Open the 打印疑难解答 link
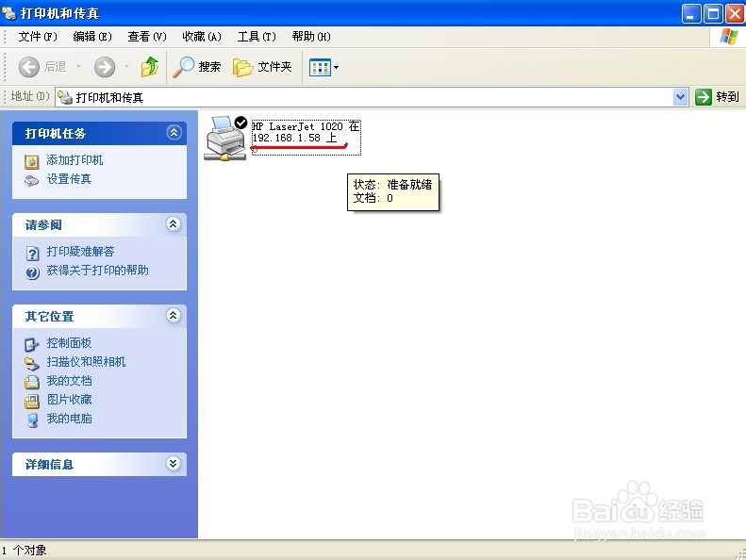This screenshot has height=560, width=746. coord(80,251)
